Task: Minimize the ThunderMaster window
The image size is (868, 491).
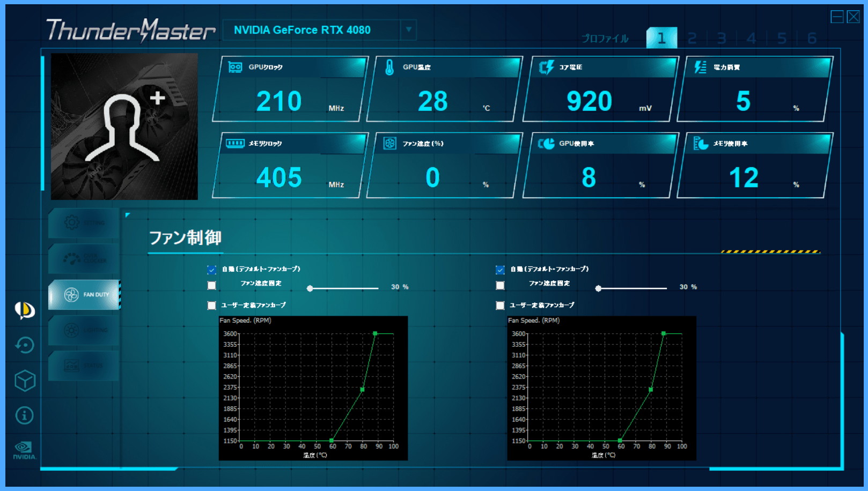Action: (x=837, y=17)
